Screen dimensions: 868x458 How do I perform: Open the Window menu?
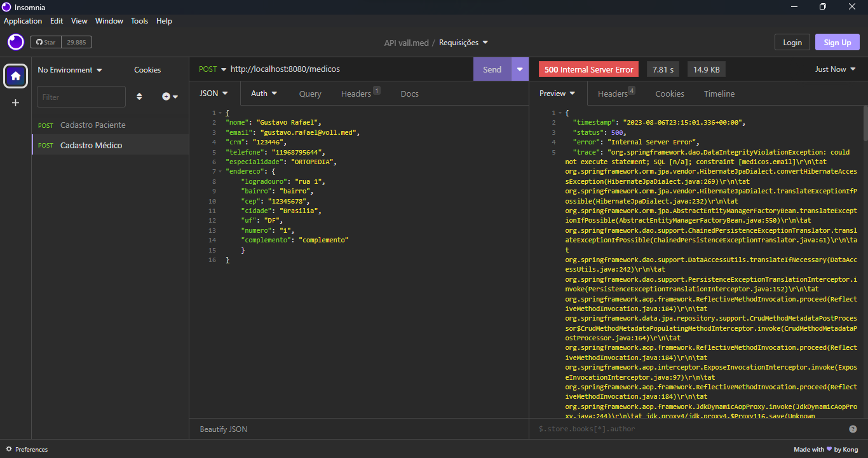pos(109,21)
